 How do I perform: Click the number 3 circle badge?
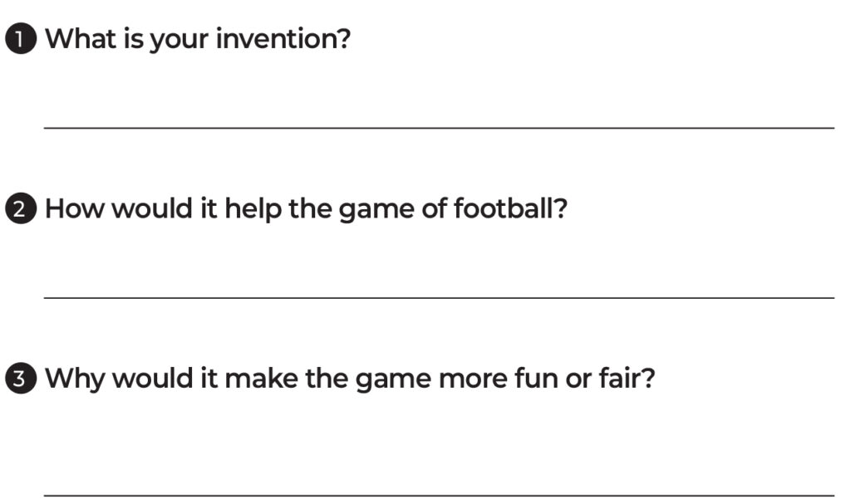21,378
